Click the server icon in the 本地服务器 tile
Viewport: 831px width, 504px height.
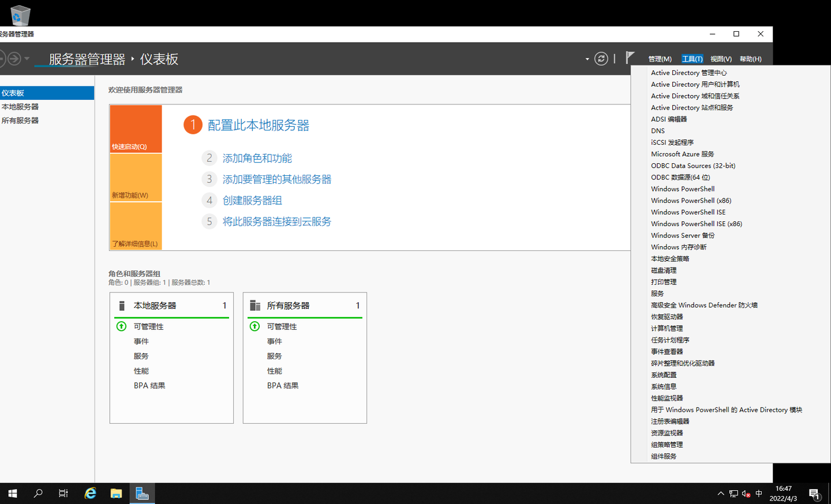pyautogui.click(x=121, y=305)
